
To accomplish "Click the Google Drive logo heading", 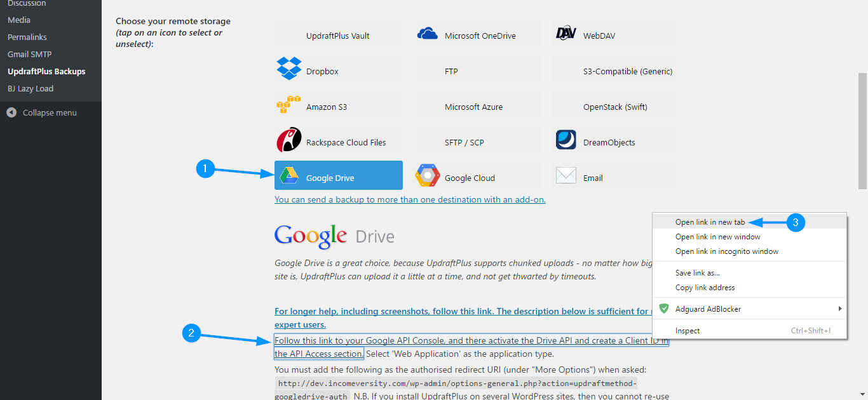I will pyautogui.click(x=334, y=236).
